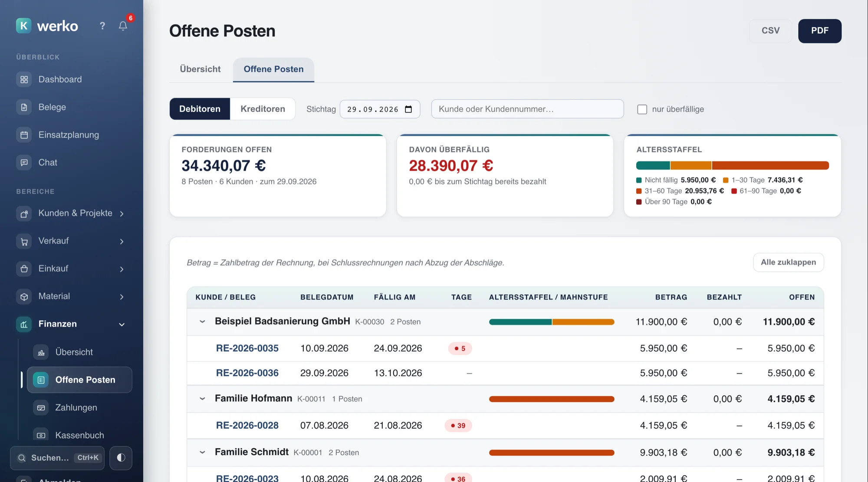Open the calendar picker in Stichtag field
This screenshot has width=868, height=482.
coord(408,109)
